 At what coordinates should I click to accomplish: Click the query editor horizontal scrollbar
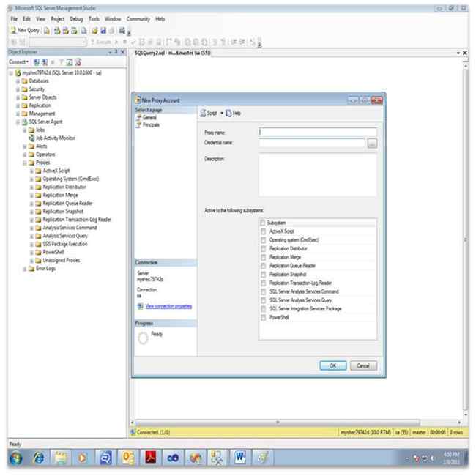point(278,423)
